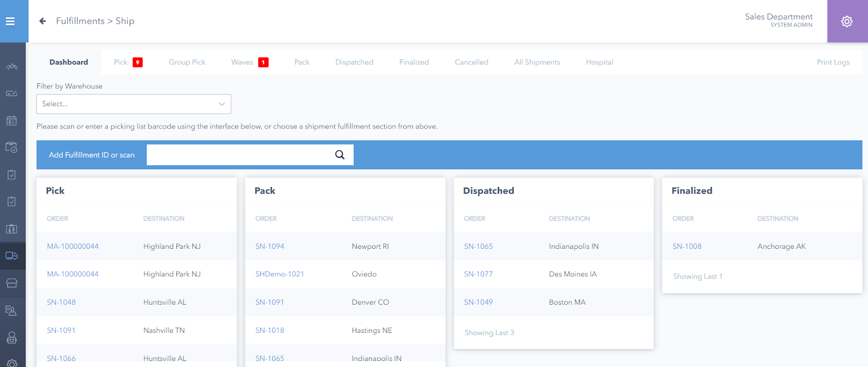This screenshot has width=868, height=367.
Task: Click the magnifier search icon
Action: [340, 154]
